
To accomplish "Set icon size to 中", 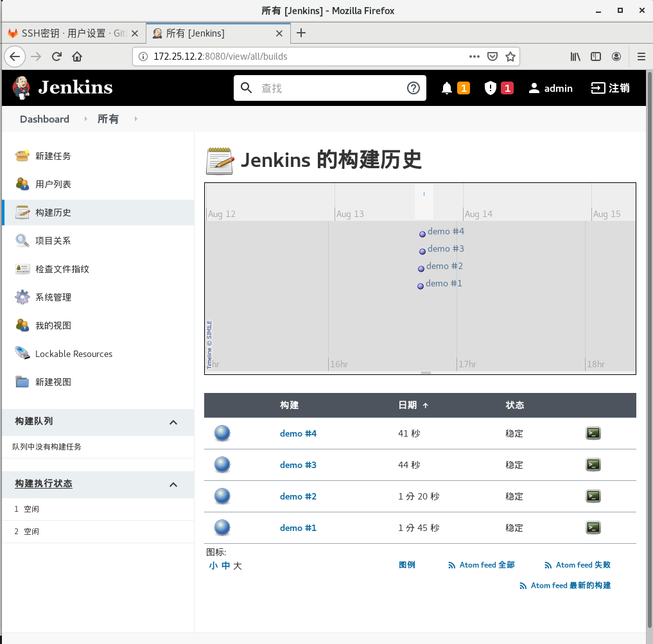I will (x=225, y=565).
